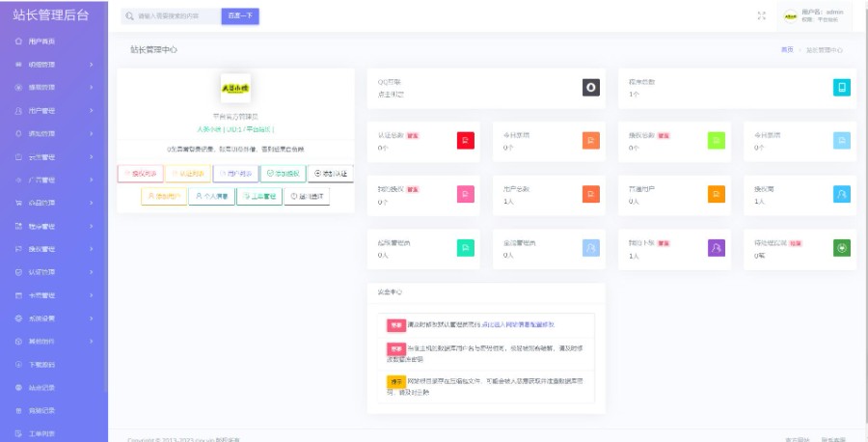The width and height of the screenshot is (868, 442).
Task: Click the pale-blue user icon for 全局管理员
Action: point(591,248)
